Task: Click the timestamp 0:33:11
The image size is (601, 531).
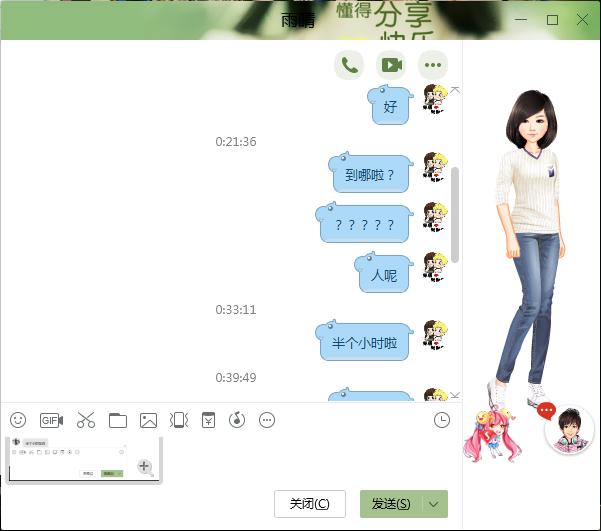Action: point(236,310)
